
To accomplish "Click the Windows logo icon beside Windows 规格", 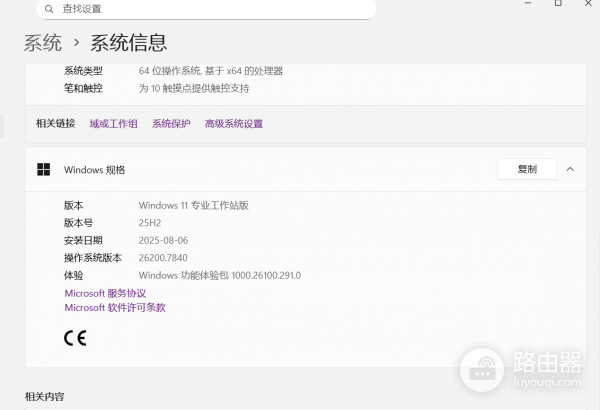I will point(44,169).
